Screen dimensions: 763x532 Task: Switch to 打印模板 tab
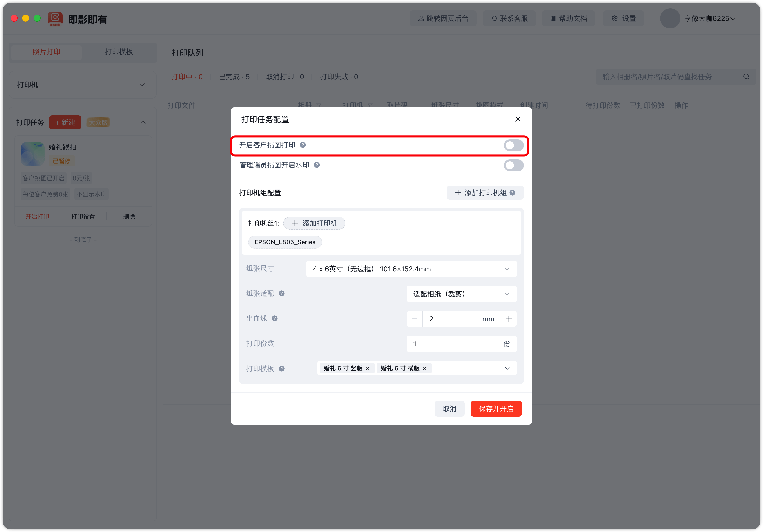coord(119,52)
